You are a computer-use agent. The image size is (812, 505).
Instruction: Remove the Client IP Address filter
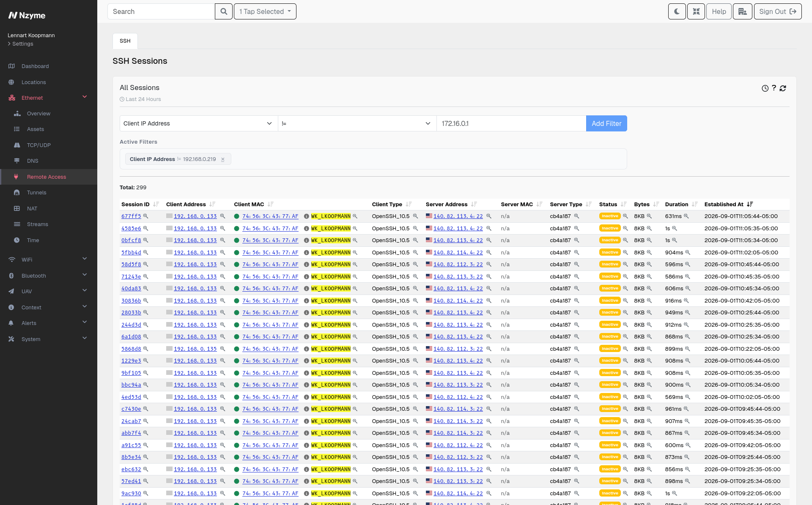coord(223,159)
